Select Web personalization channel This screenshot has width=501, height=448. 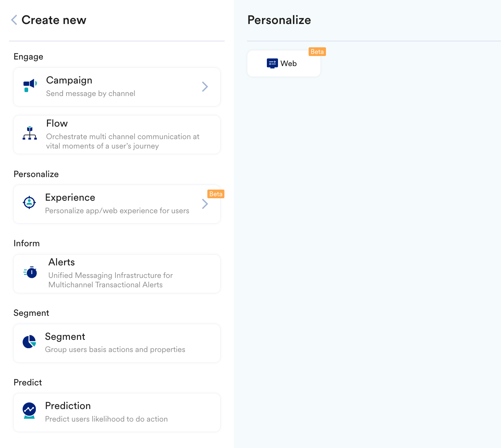pos(284,63)
